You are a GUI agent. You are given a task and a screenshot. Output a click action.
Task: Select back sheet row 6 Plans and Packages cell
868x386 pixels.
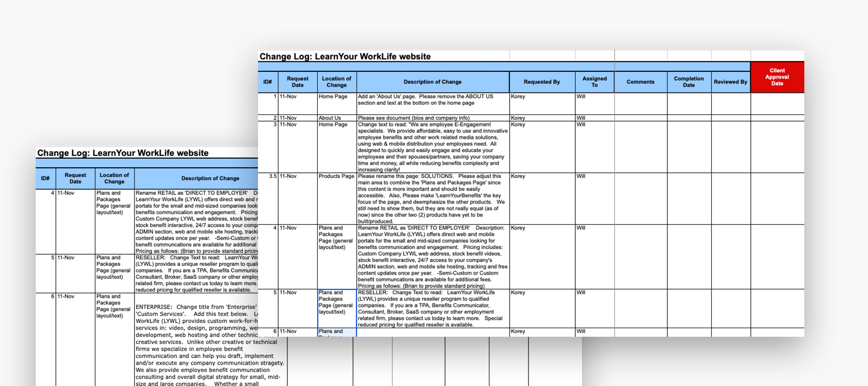click(114, 340)
